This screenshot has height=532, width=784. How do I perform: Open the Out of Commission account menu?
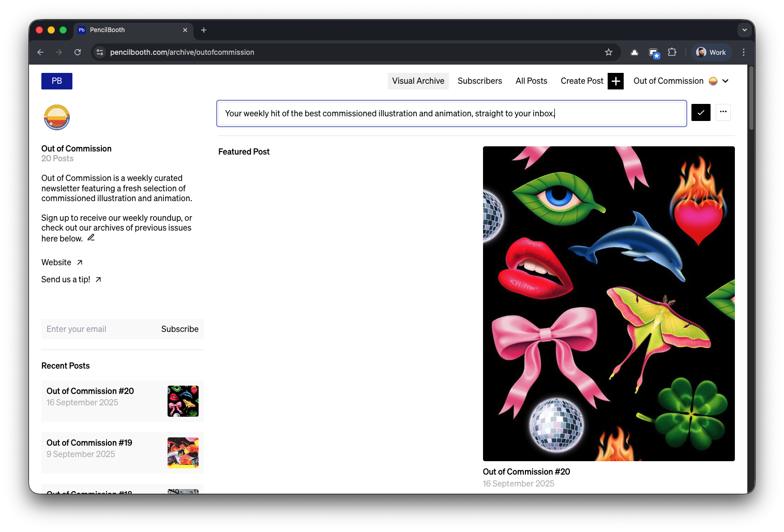(681, 81)
